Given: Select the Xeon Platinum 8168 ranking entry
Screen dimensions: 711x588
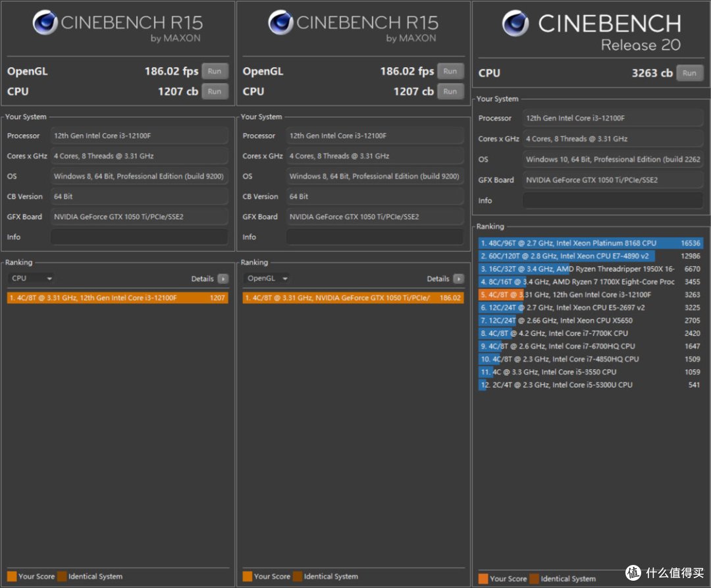Looking at the screenshot, I should pos(591,243).
